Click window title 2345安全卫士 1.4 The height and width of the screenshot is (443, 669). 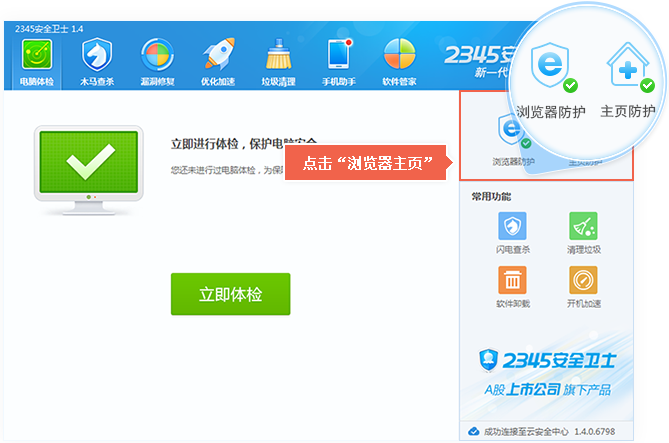[49, 29]
